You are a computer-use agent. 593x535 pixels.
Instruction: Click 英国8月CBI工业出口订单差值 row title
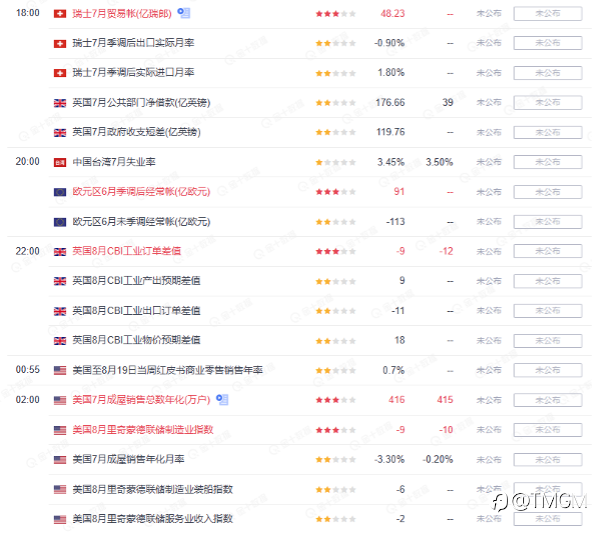[136, 310]
